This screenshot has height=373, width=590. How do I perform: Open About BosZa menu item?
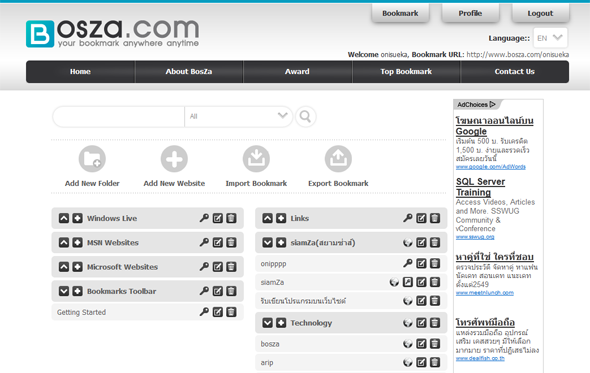coord(189,72)
